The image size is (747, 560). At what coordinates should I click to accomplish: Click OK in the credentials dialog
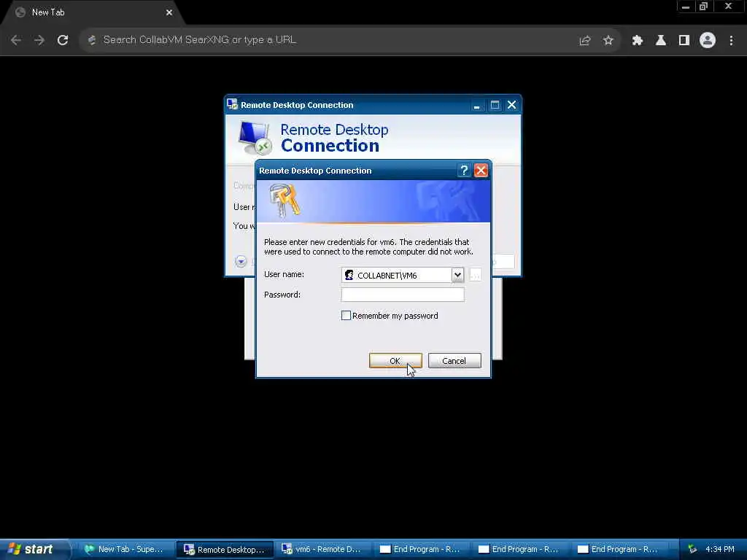(x=395, y=360)
